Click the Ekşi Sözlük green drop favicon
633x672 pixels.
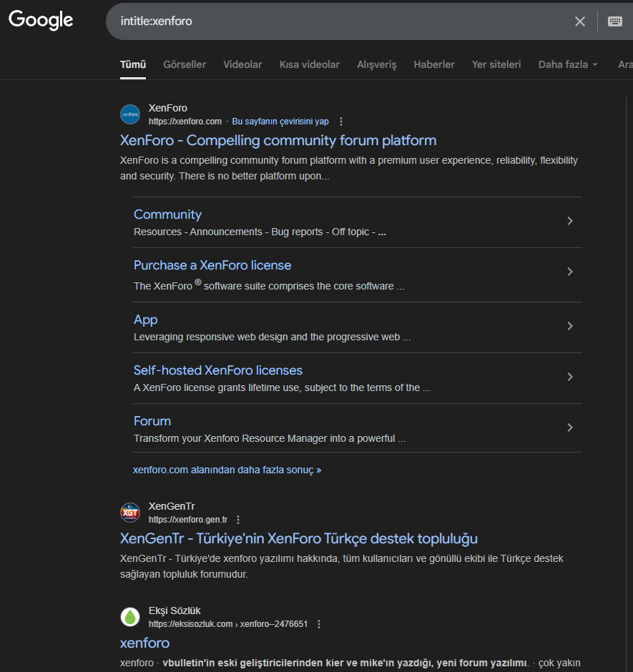[x=130, y=617]
